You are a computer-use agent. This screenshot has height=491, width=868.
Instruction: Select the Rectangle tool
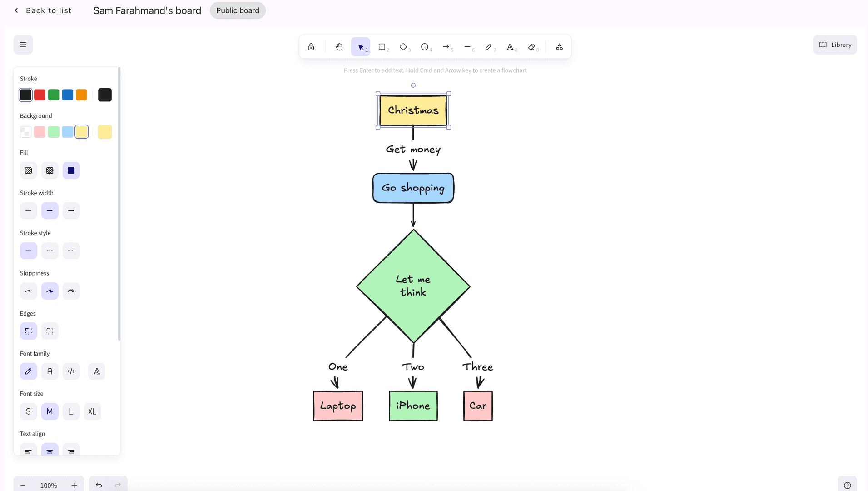[x=382, y=46]
